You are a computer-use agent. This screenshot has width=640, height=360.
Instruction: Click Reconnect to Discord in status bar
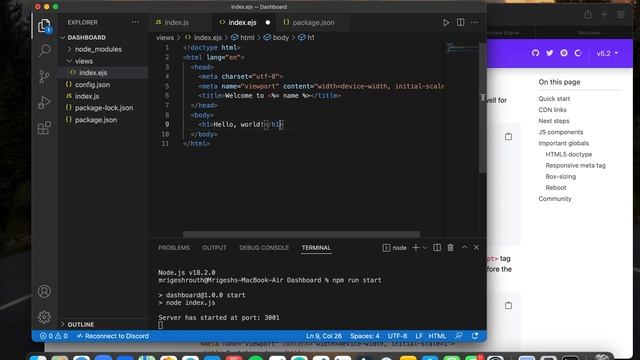113,336
